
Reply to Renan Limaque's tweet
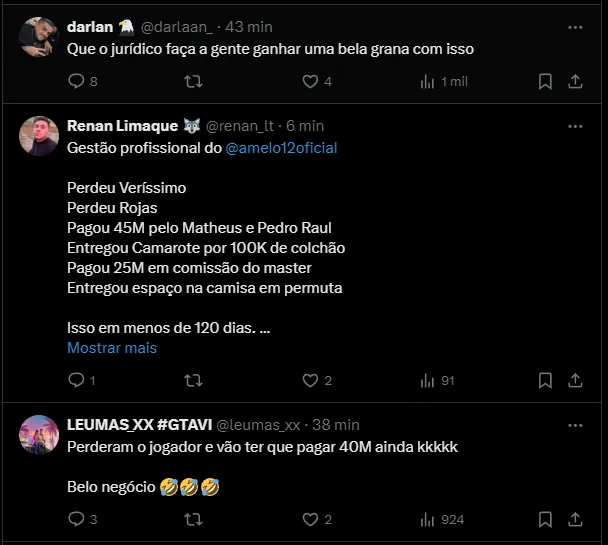tap(76, 380)
